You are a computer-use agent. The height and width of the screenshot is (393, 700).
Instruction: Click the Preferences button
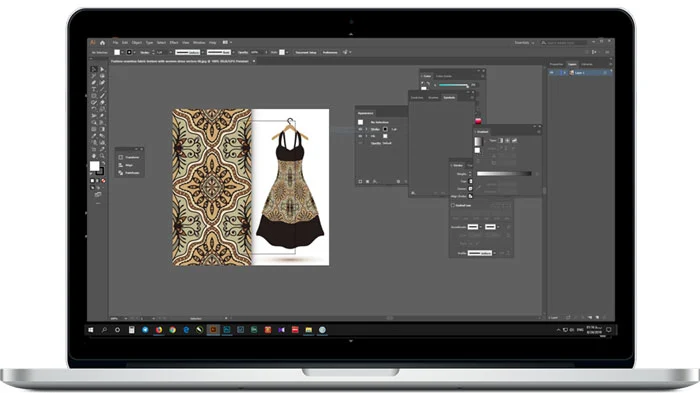point(330,52)
